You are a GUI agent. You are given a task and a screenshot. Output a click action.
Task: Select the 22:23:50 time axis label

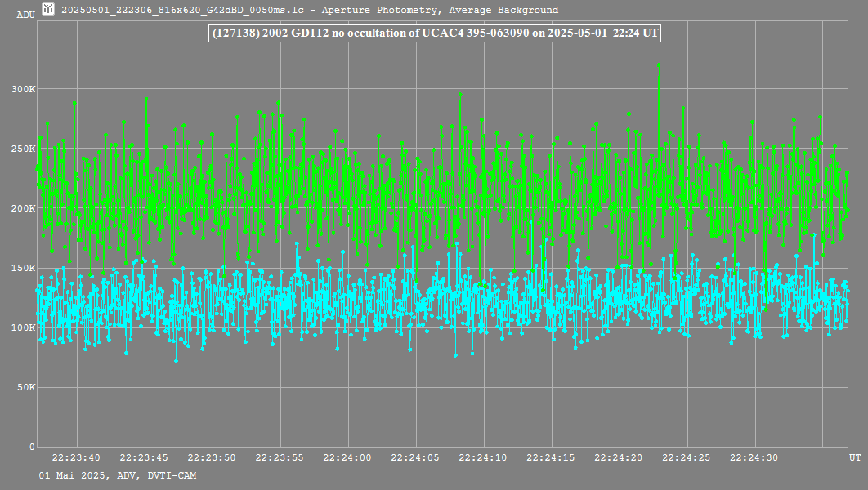tap(213, 458)
